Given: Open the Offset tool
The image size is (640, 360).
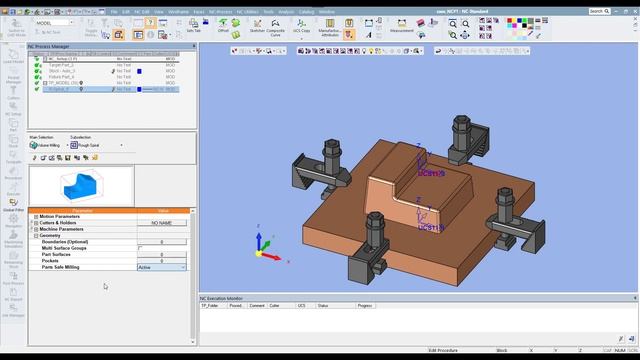Looking at the screenshot, I should point(223,25).
